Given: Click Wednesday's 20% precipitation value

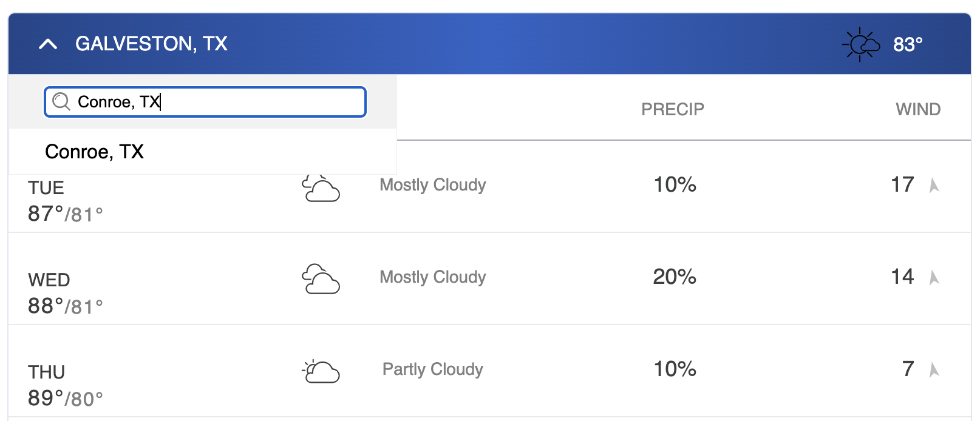Looking at the screenshot, I should [x=675, y=277].
